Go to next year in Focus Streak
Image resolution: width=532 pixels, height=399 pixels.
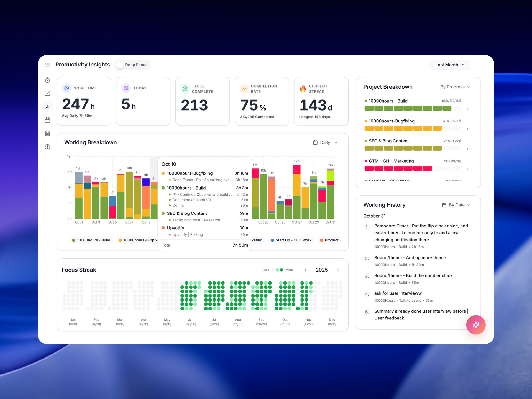coord(338,270)
